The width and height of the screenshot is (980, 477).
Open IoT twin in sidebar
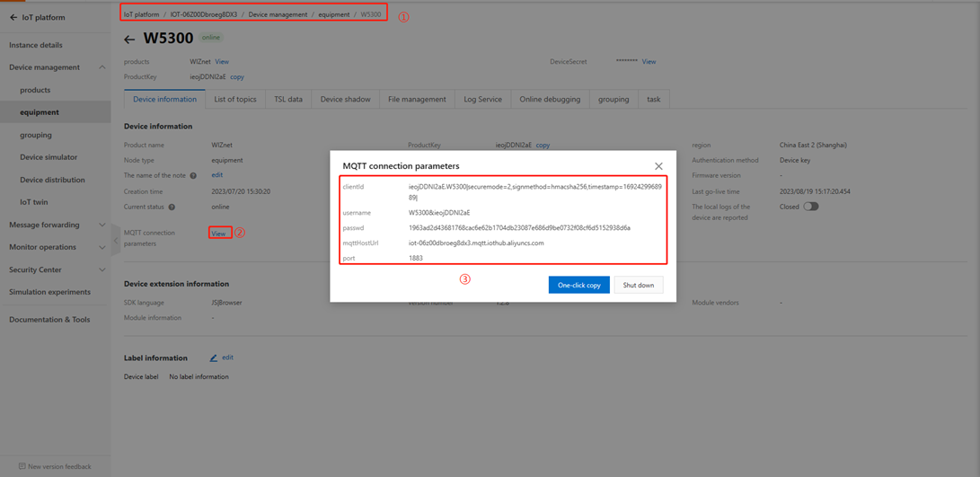coord(34,202)
